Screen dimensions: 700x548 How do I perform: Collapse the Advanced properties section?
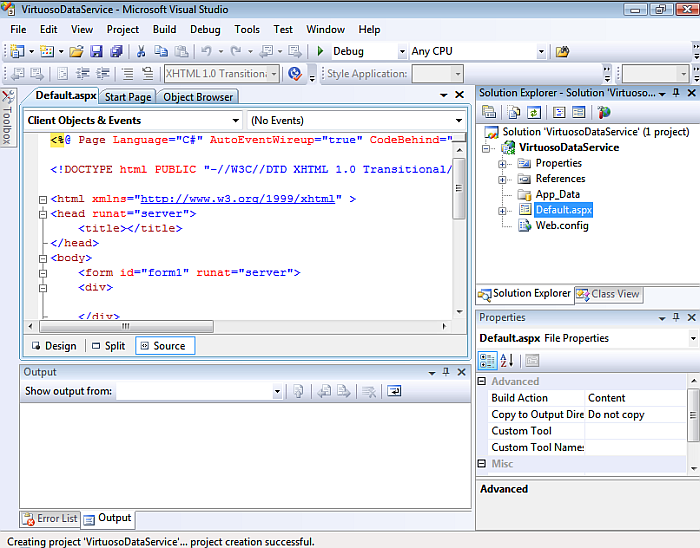(482, 381)
